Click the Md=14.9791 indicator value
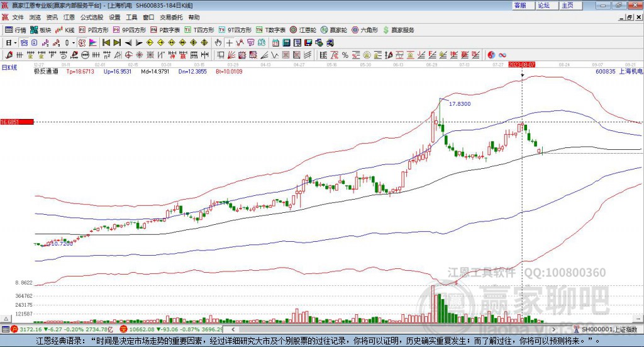Screen dimensions: 644x347 point(155,71)
